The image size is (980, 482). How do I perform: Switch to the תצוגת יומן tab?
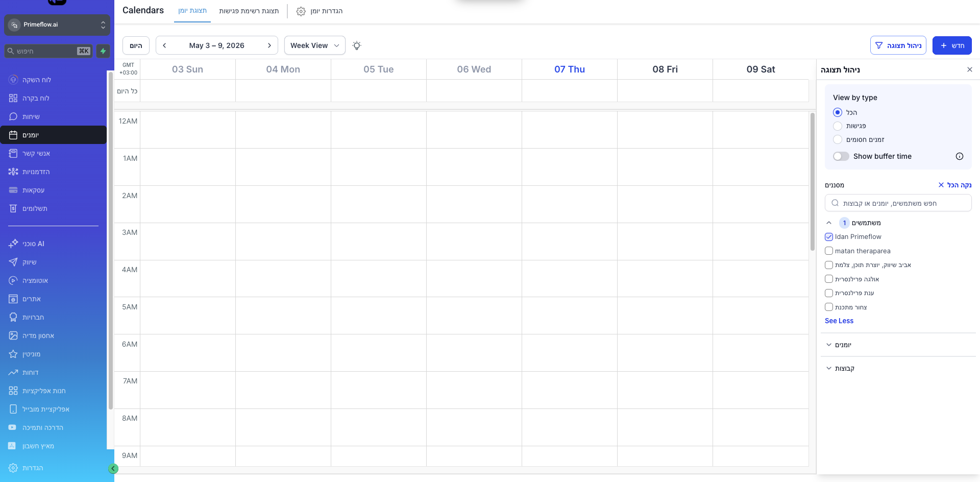[192, 11]
